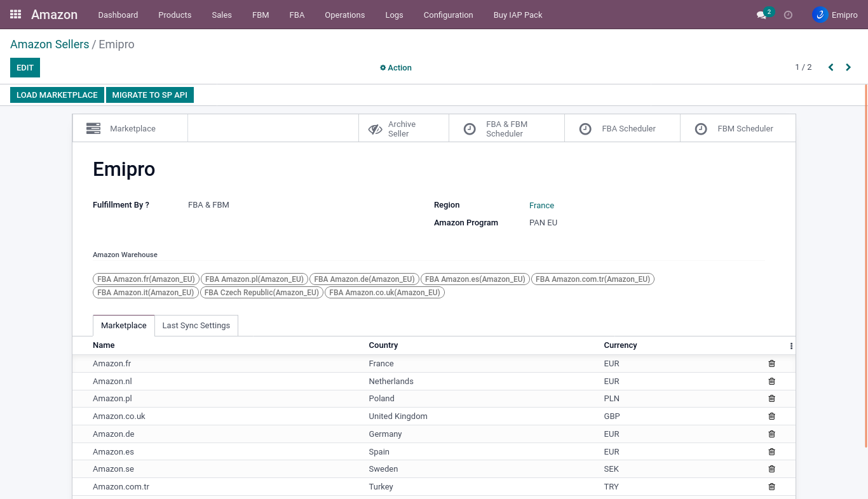The width and height of the screenshot is (868, 499).
Task: Delete the Amazon.de marketplace row
Action: pos(772,434)
